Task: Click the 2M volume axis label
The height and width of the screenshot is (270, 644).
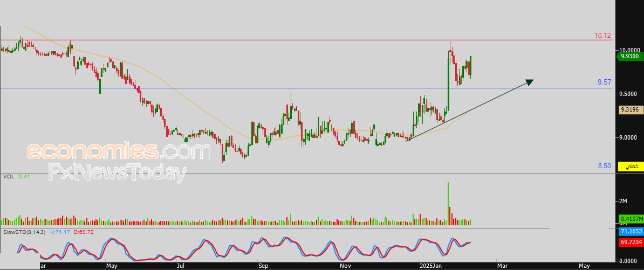Action: pos(624,201)
